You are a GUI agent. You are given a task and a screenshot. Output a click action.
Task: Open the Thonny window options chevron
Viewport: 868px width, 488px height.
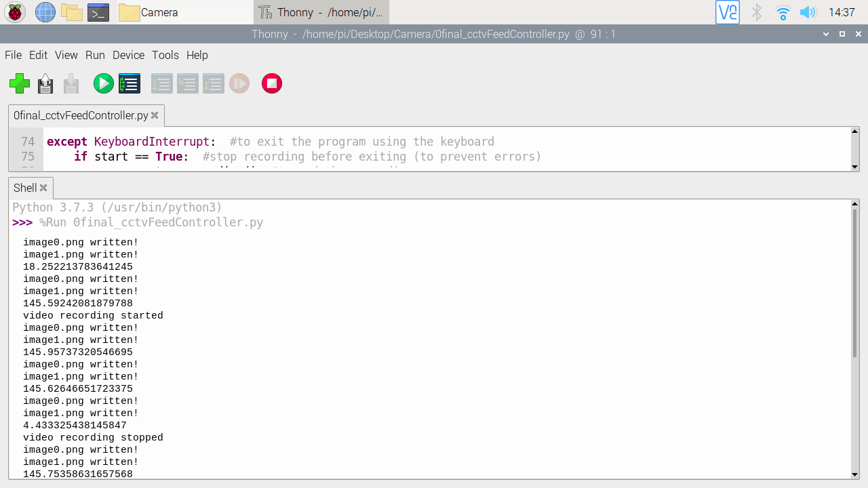tap(825, 34)
